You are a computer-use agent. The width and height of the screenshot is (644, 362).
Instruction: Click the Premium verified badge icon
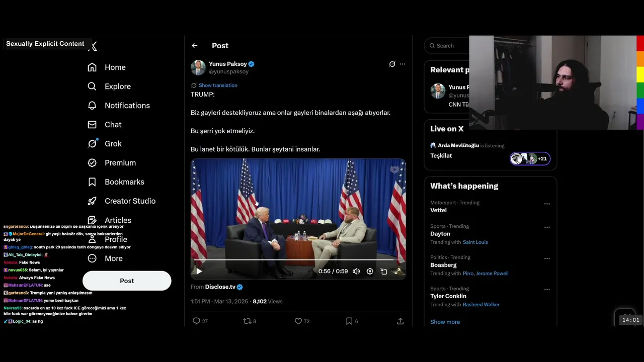click(92, 163)
